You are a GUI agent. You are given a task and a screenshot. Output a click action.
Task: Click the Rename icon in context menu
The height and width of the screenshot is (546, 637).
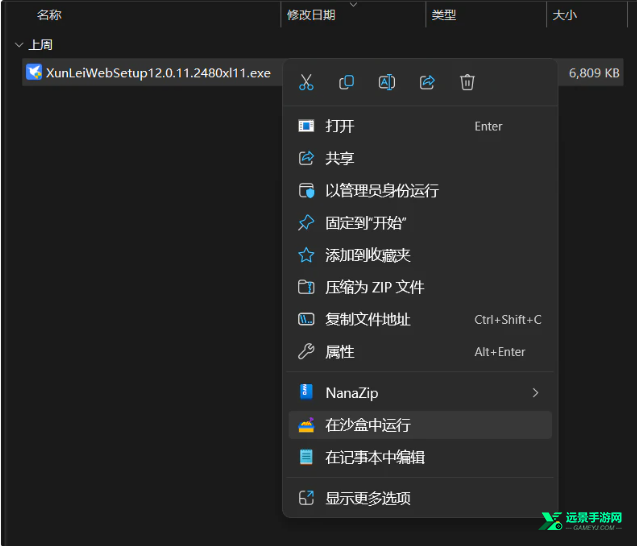click(x=387, y=82)
